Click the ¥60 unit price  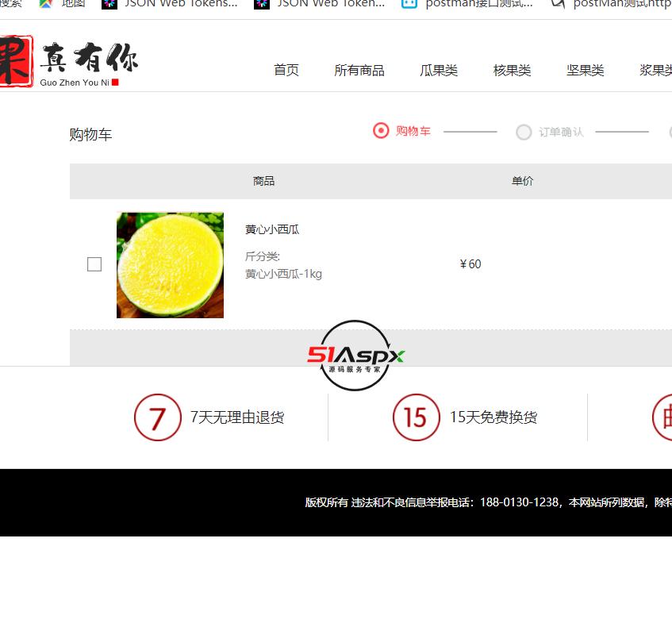tap(470, 264)
